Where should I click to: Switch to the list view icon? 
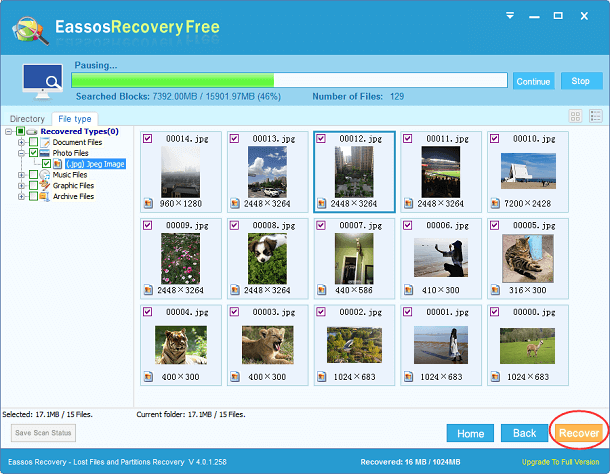click(x=596, y=116)
